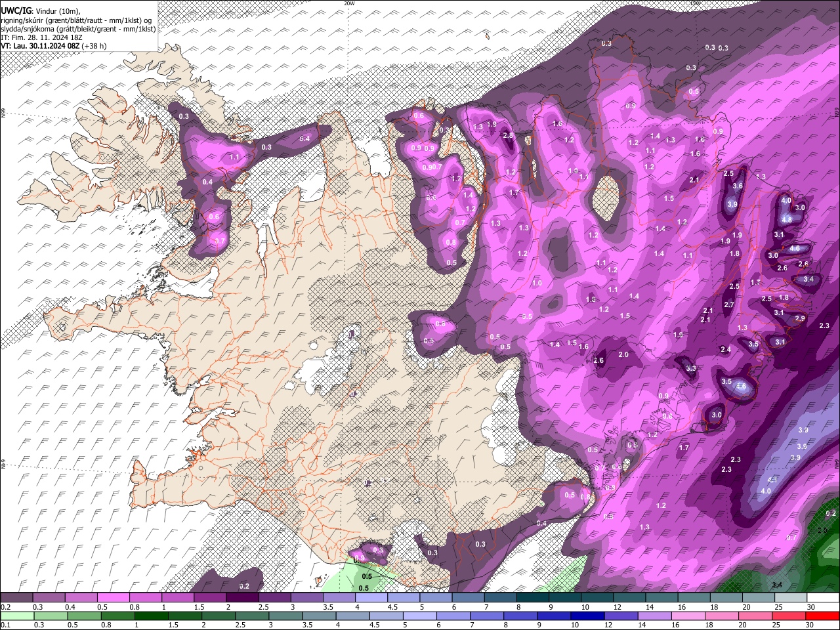Select the 'IT: Fim. 28. 11. 2024 18Z' line
The width and height of the screenshot is (840, 630).
pyautogui.click(x=42, y=37)
